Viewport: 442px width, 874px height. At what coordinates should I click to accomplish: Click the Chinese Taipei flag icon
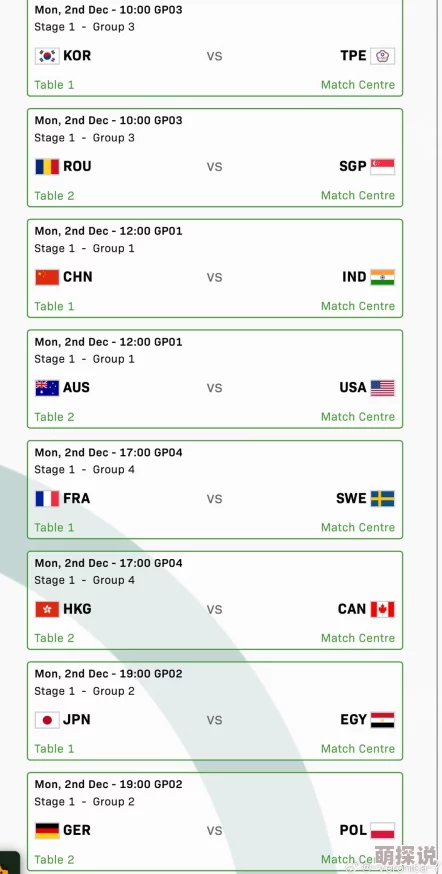(382, 56)
